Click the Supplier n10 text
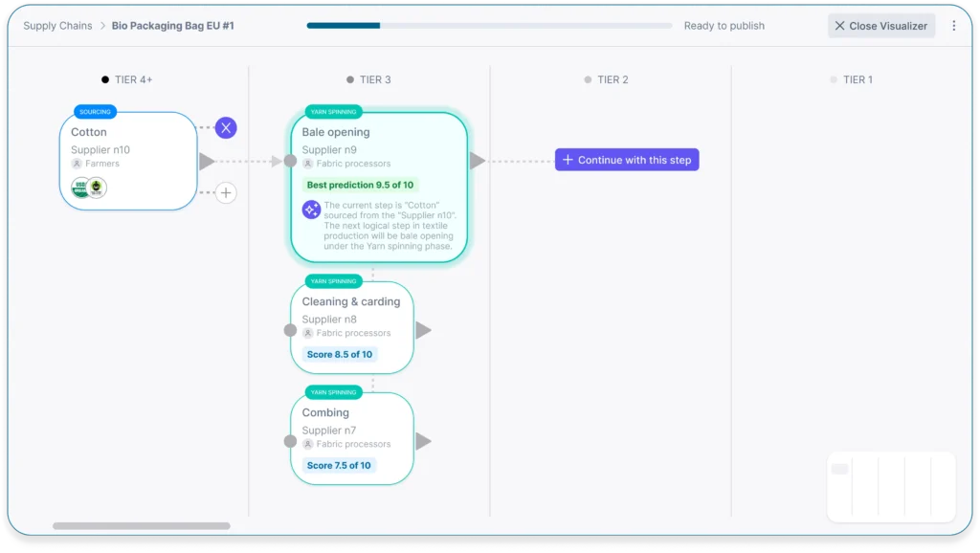Screen dimensions: 980x553 point(100,150)
